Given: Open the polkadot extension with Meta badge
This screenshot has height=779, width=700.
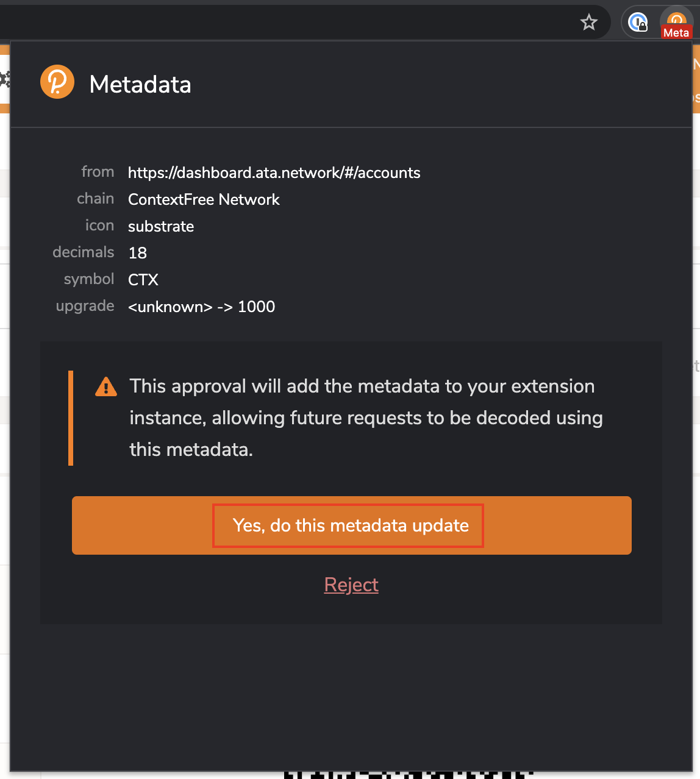Looking at the screenshot, I should (x=676, y=23).
